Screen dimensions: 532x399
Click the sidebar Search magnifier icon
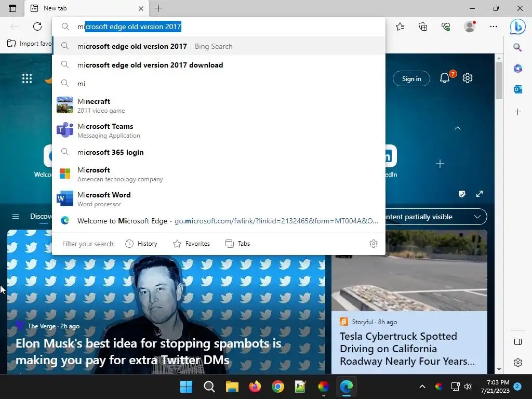click(x=517, y=47)
